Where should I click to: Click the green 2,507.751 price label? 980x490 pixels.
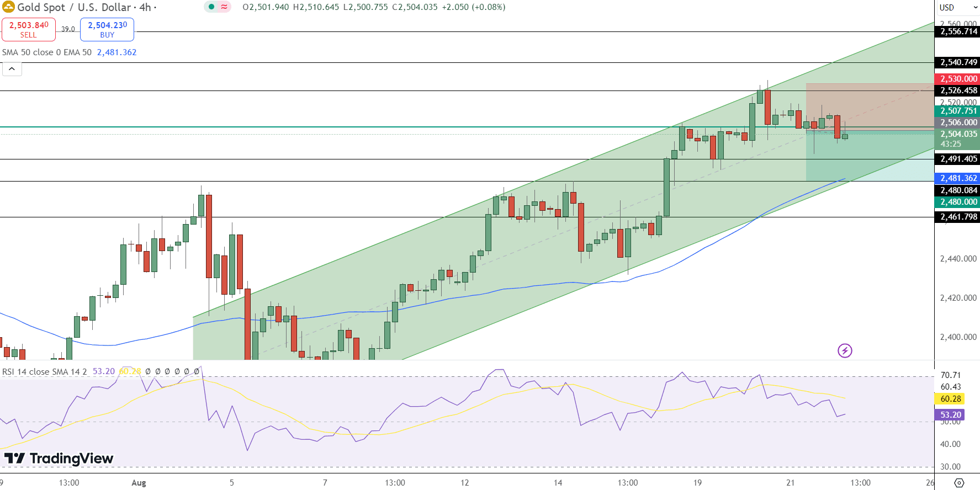pos(958,111)
